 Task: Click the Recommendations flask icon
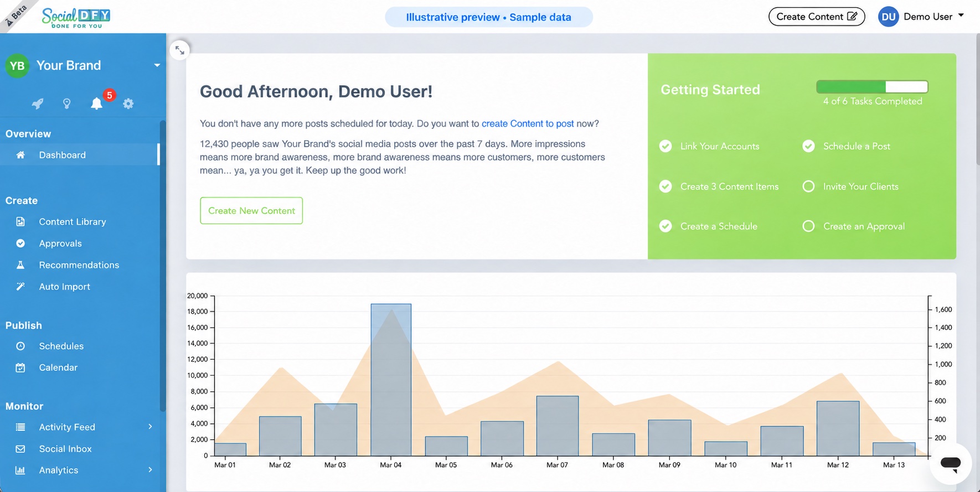[x=20, y=265]
